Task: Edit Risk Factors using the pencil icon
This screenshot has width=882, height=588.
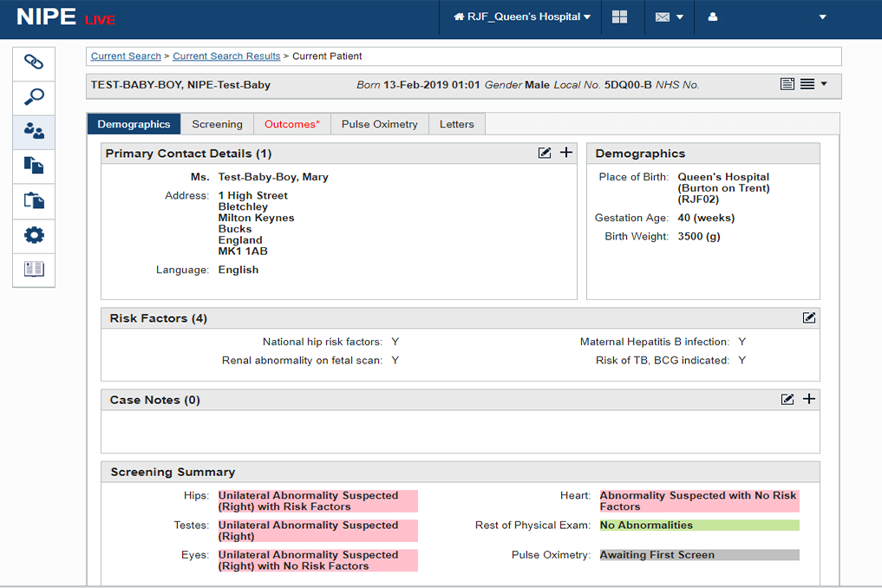Action: 809,318
